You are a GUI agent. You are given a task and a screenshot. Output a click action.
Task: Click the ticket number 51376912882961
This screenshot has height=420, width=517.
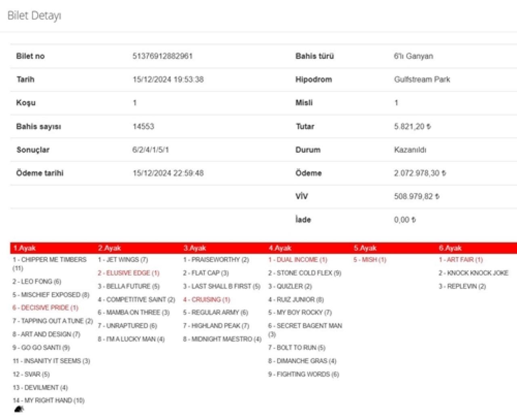162,56
